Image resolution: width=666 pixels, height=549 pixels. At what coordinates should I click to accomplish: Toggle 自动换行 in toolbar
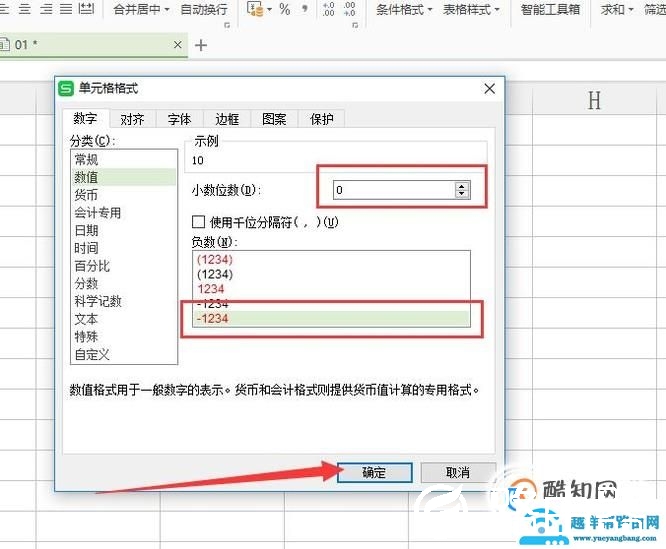coord(204,9)
